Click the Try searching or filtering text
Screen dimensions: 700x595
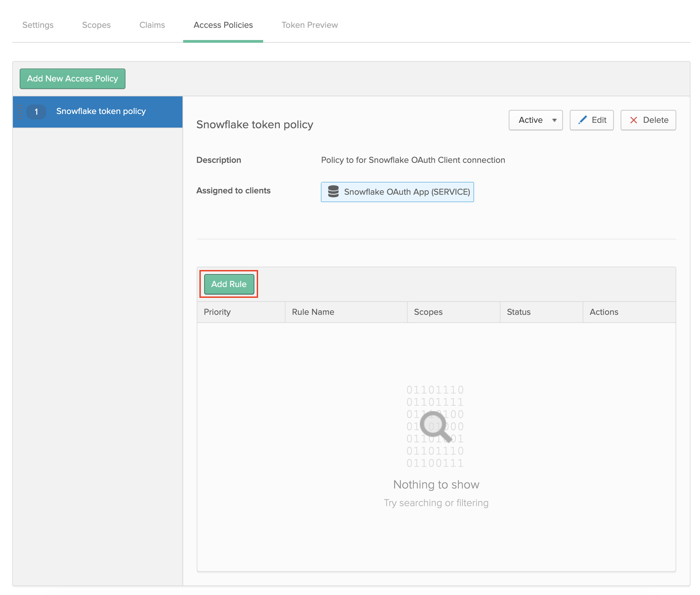click(x=436, y=503)
